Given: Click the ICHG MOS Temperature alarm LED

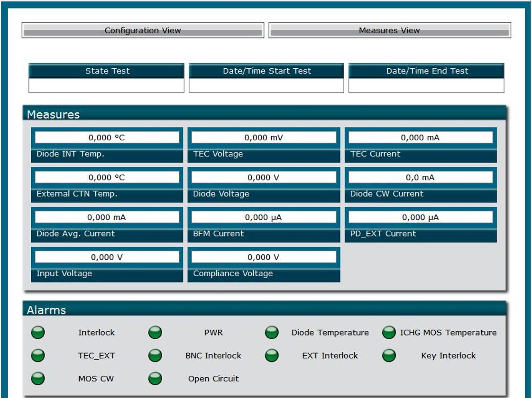Looking at the screenshot, I should tap(389, 333).
